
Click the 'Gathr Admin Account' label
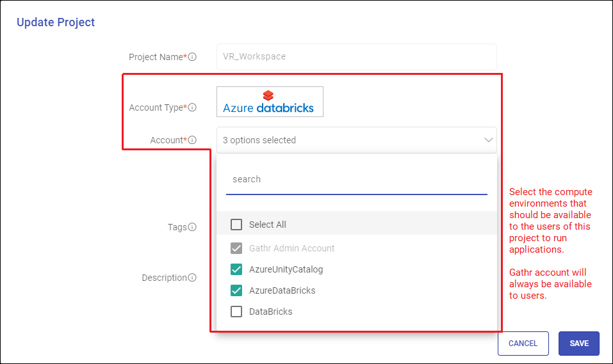click(x=291, y=248)
